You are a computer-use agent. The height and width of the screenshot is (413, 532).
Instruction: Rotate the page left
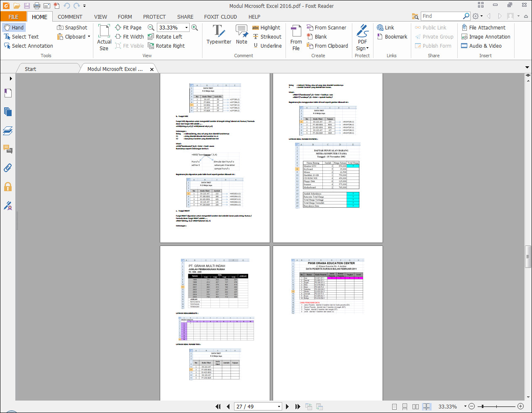pos(165,36)
